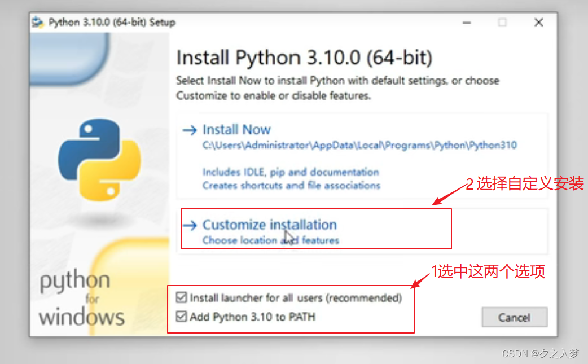Toggle Add Python 3.10 to PATH
The image size is (588, 364).
click(182, 316)
